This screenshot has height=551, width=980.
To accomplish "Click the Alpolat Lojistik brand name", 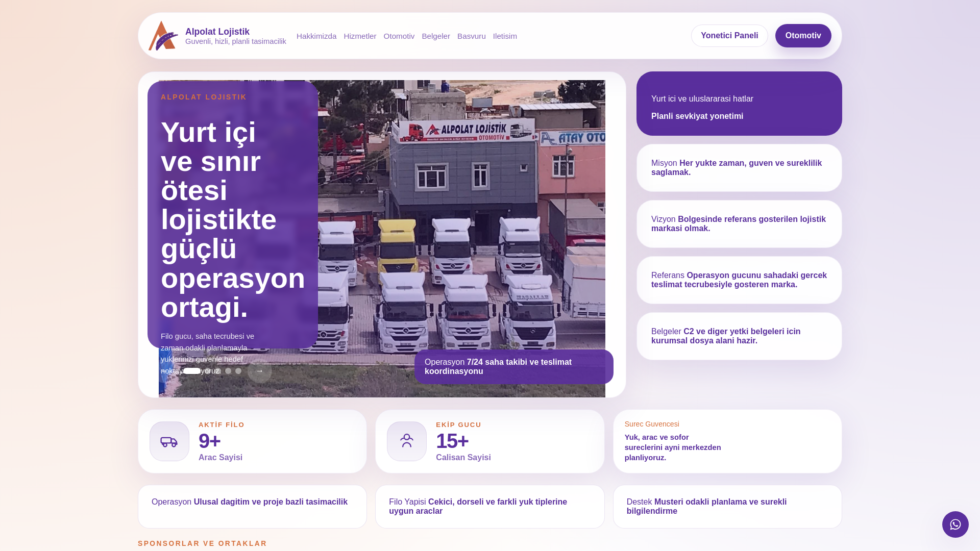I will (217, 32).
